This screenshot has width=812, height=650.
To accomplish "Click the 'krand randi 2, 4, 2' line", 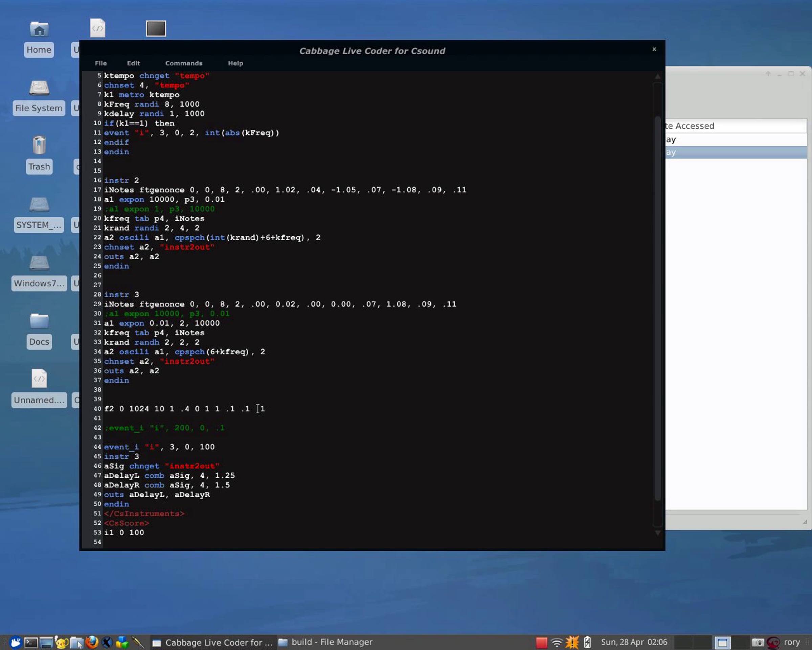I will [152, 228].
